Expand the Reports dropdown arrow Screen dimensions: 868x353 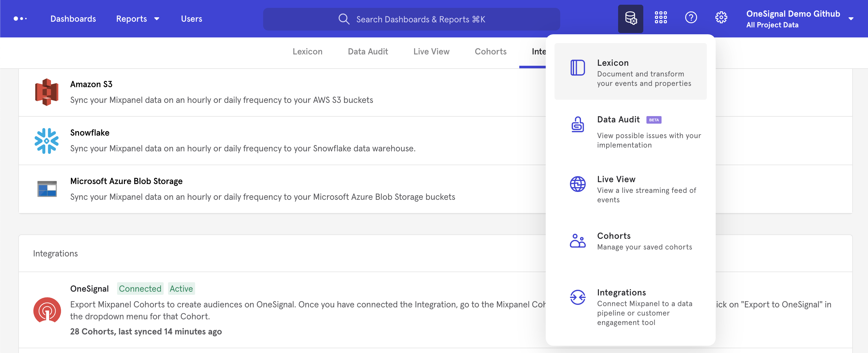click(x=157, y=19)
